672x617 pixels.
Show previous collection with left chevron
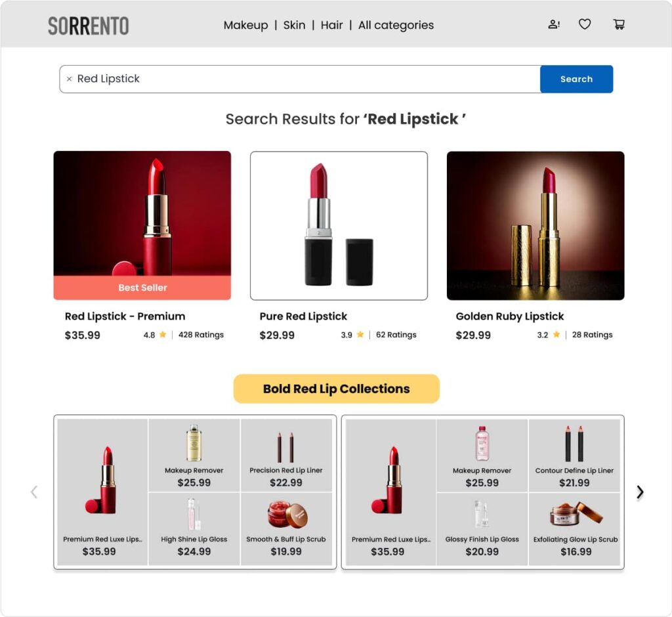[x=34, y=492]
